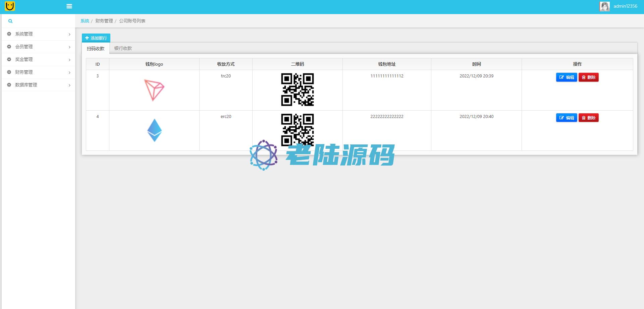Toggle the hamburger sidebar menu icon
Image resolution: width=644 pixels, height=309 pixels.
(x=69, y=6)
